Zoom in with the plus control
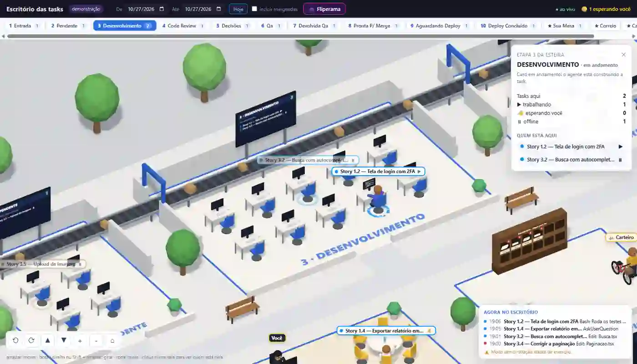637x364 pixels. point(80,340)
